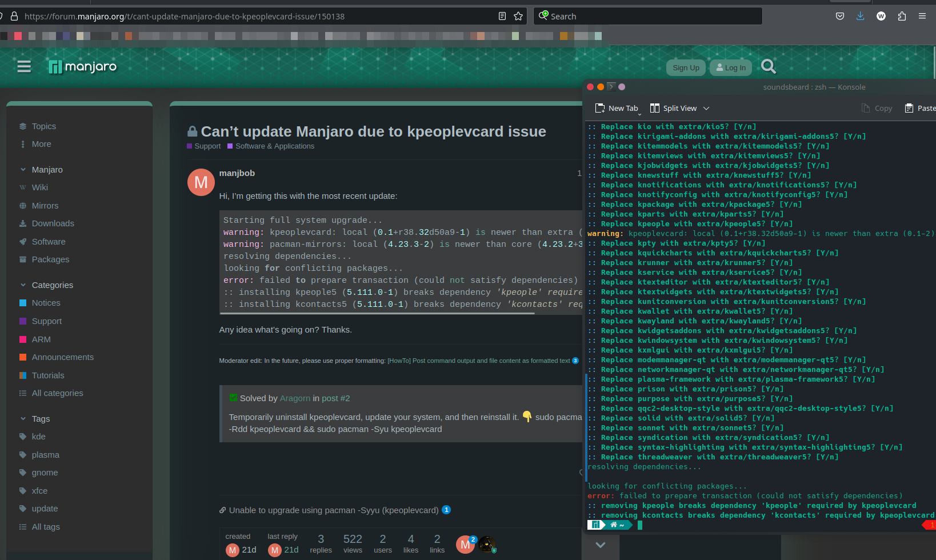
Task: Click the Manjaro logo
Action: click(83, 67)
